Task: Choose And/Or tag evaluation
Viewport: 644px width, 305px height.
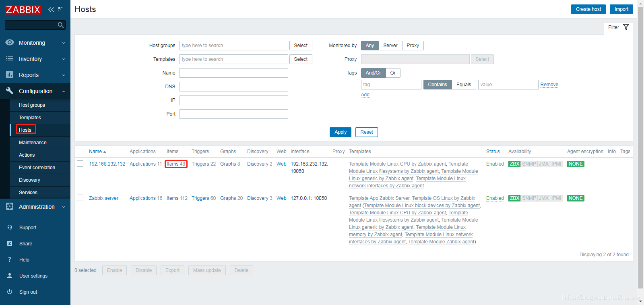Action: (x=374, y=73)
